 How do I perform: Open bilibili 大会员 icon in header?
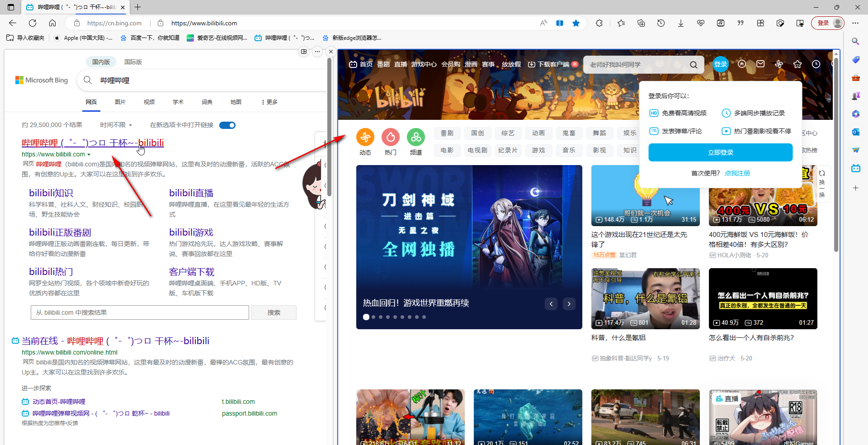coord(742,64)
